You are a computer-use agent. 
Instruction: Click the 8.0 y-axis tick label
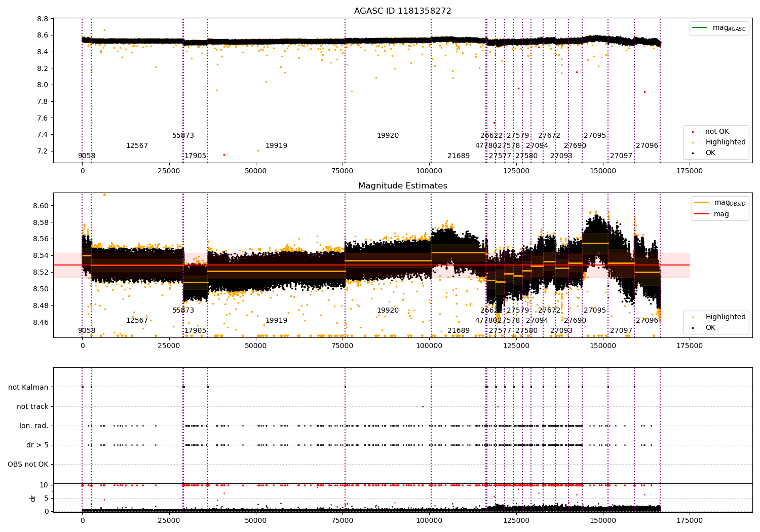[x=43, y=85]
